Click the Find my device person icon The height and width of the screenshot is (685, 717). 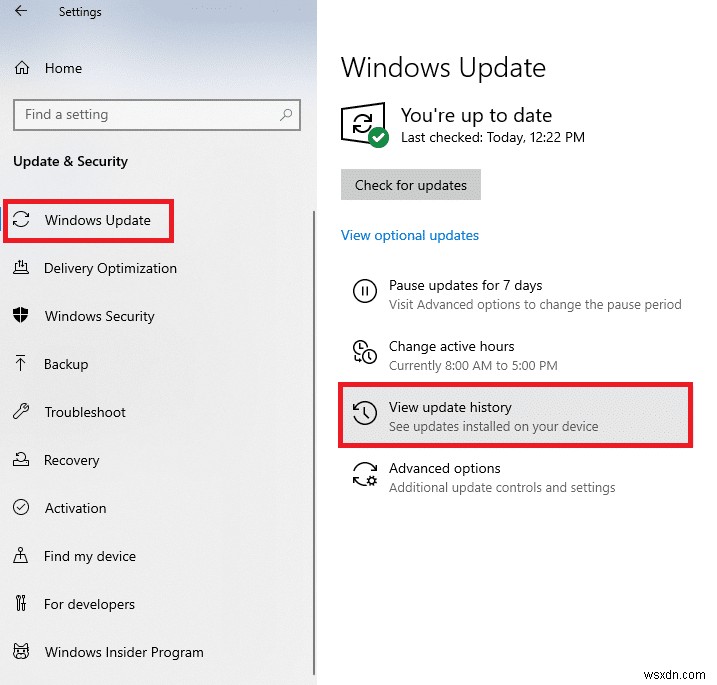20,556
